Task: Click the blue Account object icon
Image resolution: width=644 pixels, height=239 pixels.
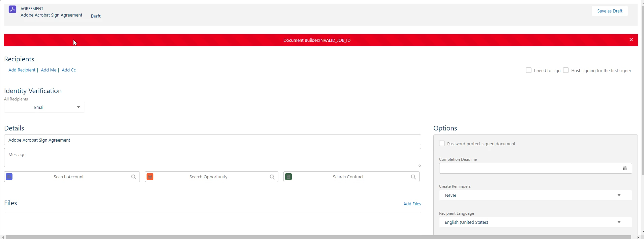Action: coord(9,177)
